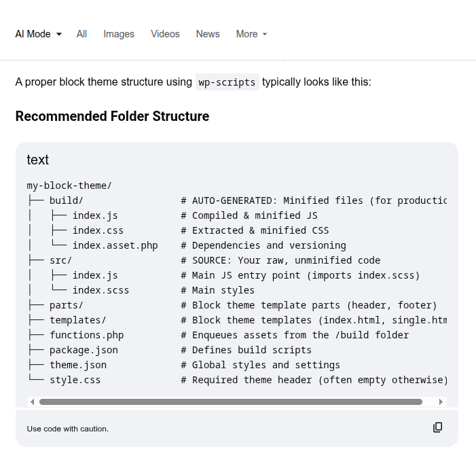Click the left arrow of the code scrollbar
The height and width of the screenshot is (462, 476).
(32, 402)
